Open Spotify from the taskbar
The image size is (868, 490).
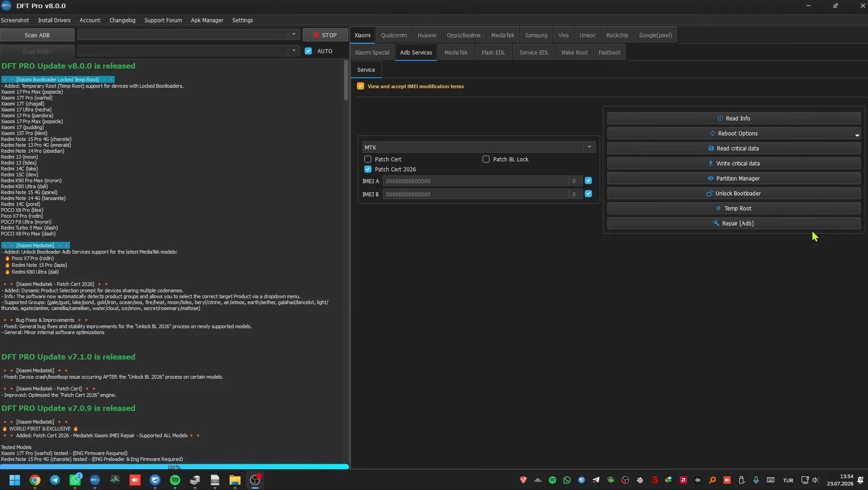click(175, 480)
